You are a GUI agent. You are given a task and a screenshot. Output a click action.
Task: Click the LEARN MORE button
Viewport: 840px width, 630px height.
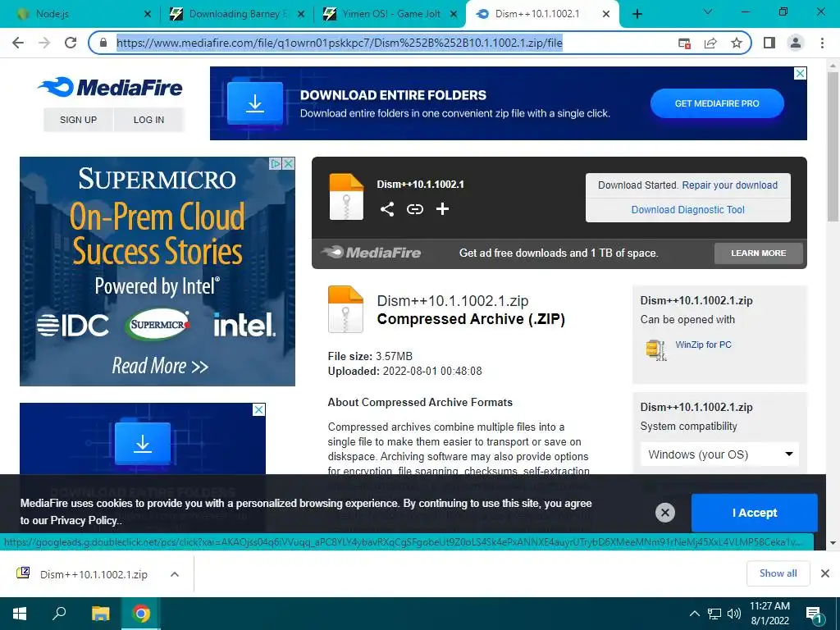coord(759,253)
